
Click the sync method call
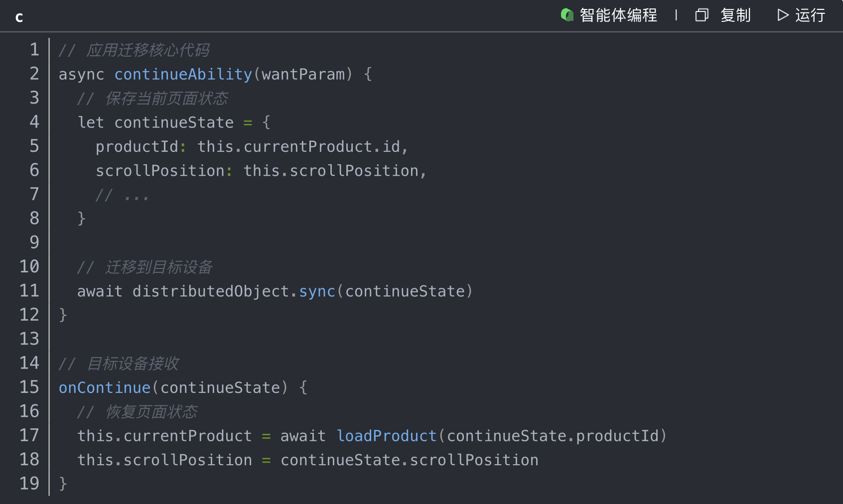coord(317,291)
